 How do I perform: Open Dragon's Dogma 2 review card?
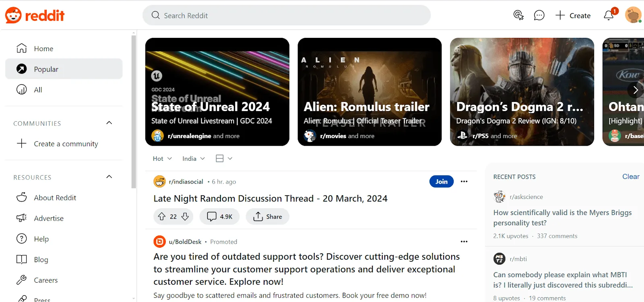click(x=522, y=92)
